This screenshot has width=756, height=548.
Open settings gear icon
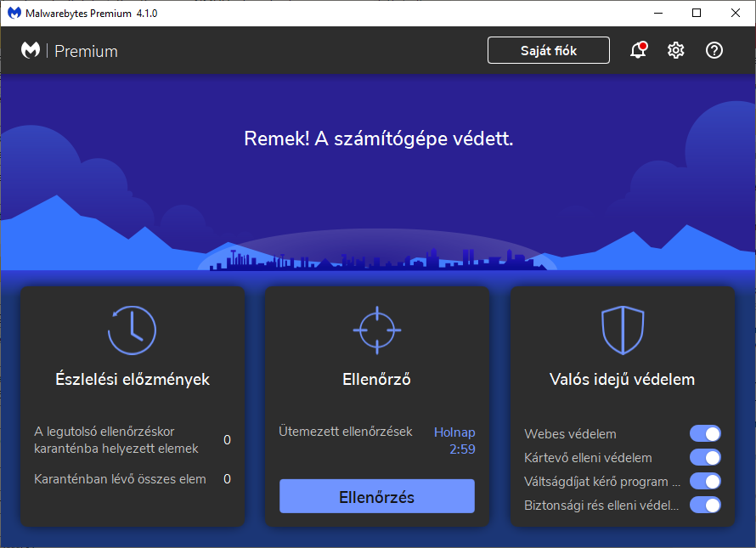coord(675,50)
